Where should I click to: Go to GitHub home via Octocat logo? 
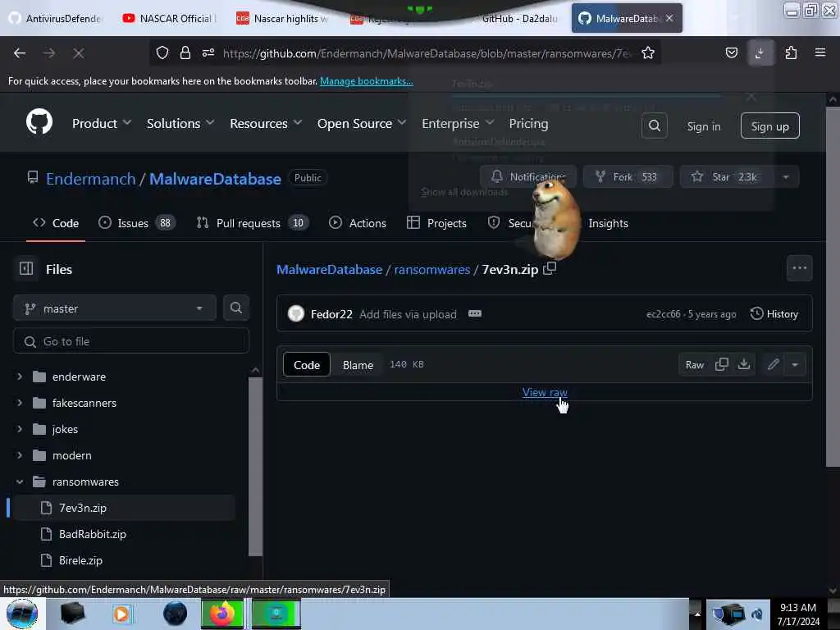(39, 121)
